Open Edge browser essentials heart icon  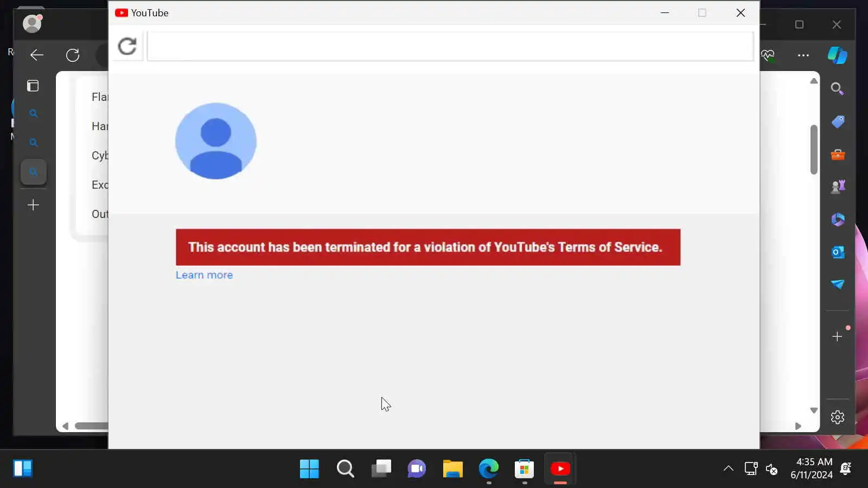pyautogui.click(x=768, y=55)
